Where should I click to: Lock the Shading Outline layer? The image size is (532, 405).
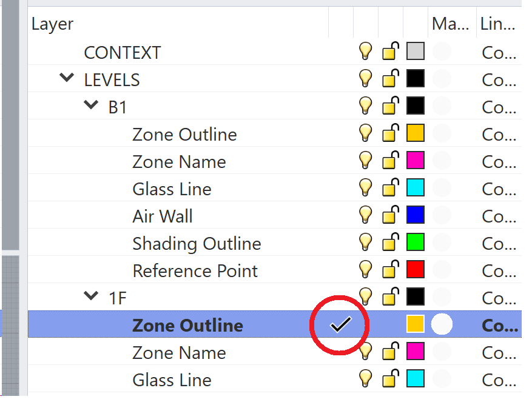391,243
